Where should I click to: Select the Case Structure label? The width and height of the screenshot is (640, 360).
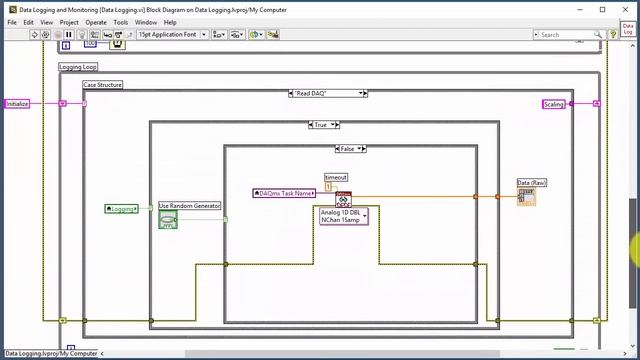pos(102,84)
